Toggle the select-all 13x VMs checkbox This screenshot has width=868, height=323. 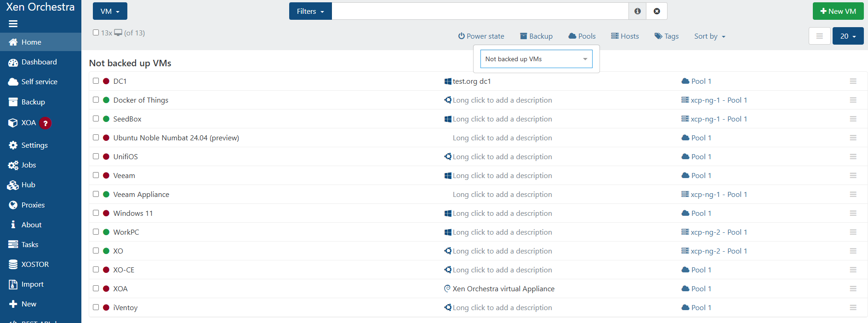tap(96, 32)
